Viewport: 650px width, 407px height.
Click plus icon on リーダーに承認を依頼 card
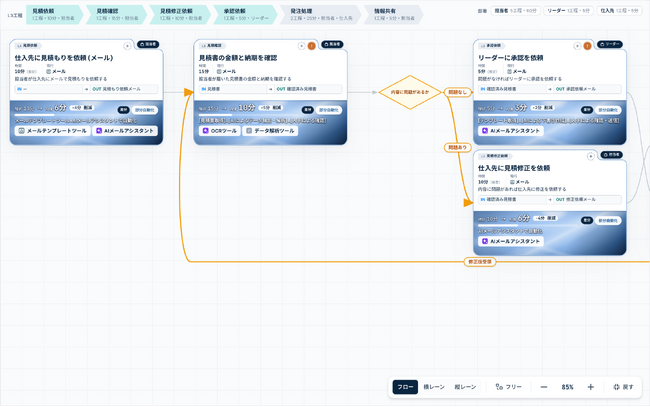pos(577,46)
